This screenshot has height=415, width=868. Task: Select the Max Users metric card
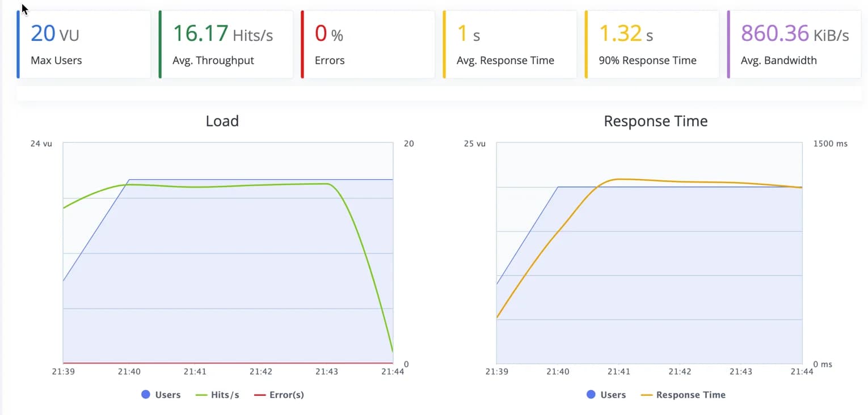pyautogui.click(x=83, y=43)
